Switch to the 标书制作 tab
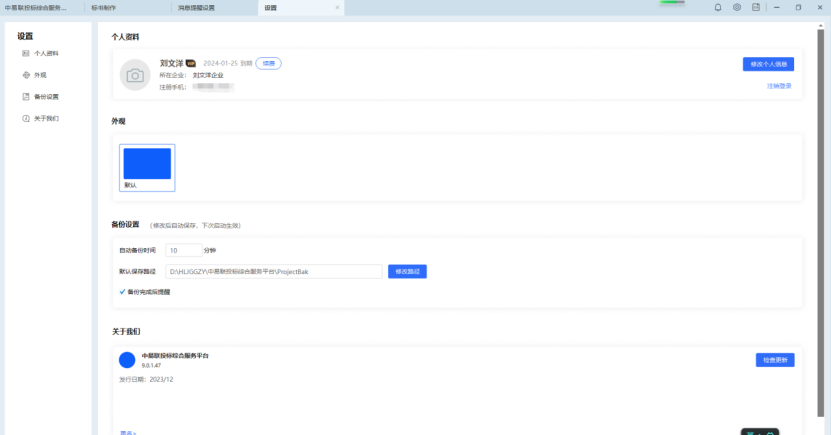 click(103, 7)
